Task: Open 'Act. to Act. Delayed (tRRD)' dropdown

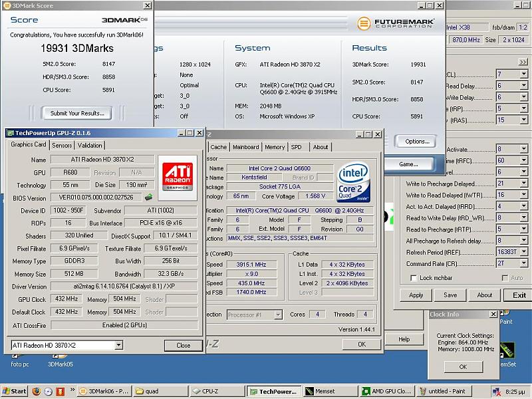Action: point(524,206)
